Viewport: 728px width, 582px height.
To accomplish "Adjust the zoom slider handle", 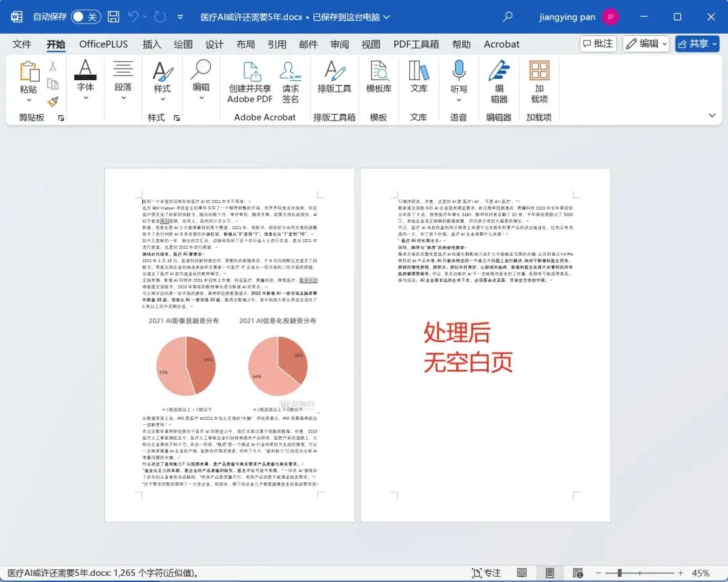I will click(x=619, y=573).
